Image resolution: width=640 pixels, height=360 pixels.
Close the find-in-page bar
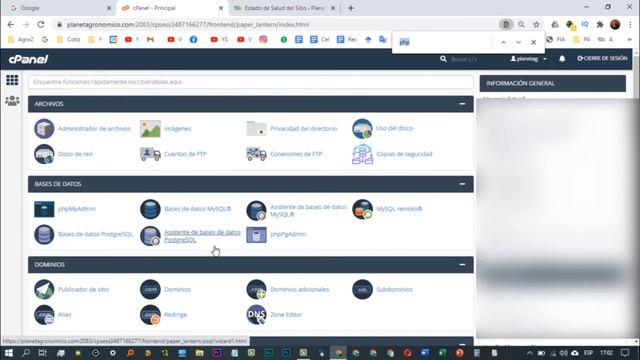click(533, 42)
